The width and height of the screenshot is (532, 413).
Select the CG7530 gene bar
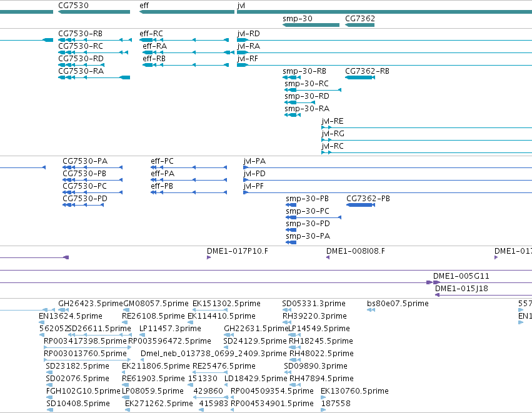click(94, 12)
